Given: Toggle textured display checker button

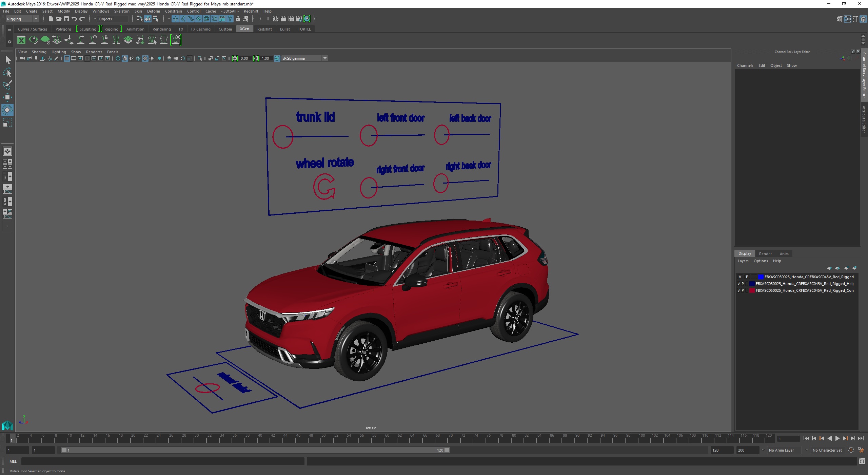Looking at the screenshot, I should click(x=145, y=58).
